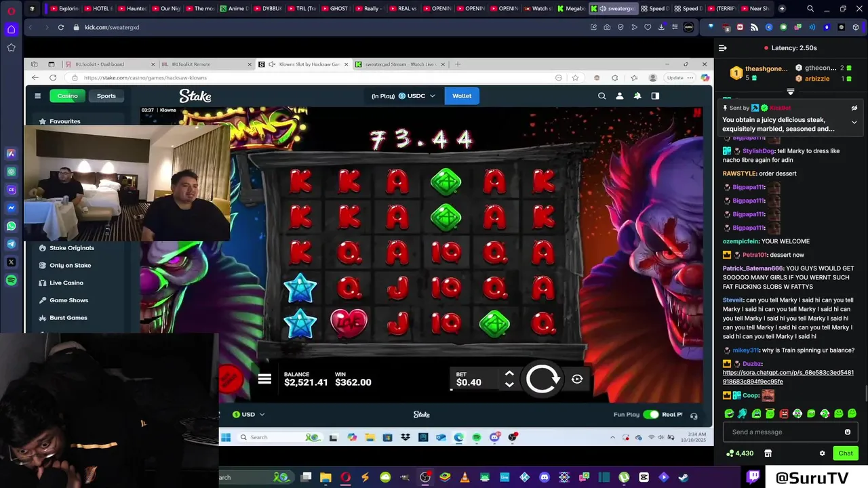Open Telegram in Opera sidebar
The width and height of the screenshot is (868, 488).
[x=11, y=244]
